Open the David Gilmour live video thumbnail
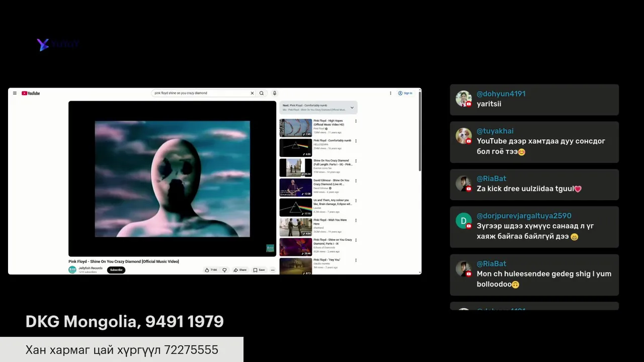 click(295, 188)
